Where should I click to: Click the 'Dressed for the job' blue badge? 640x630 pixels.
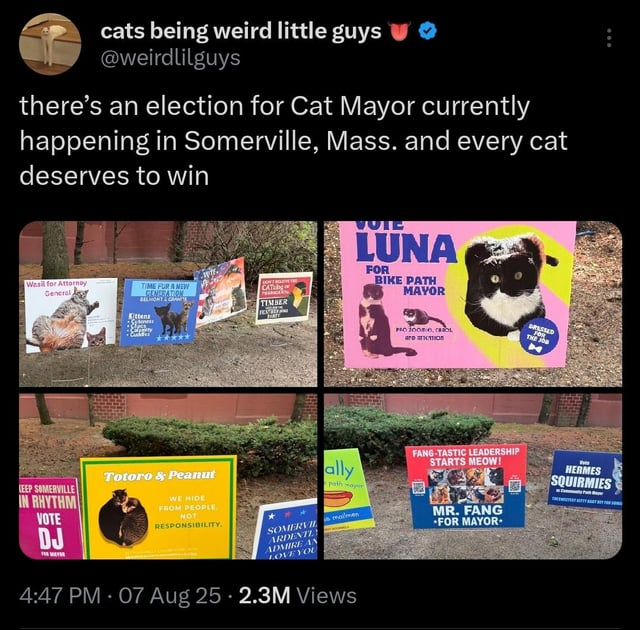coord(542,335)
